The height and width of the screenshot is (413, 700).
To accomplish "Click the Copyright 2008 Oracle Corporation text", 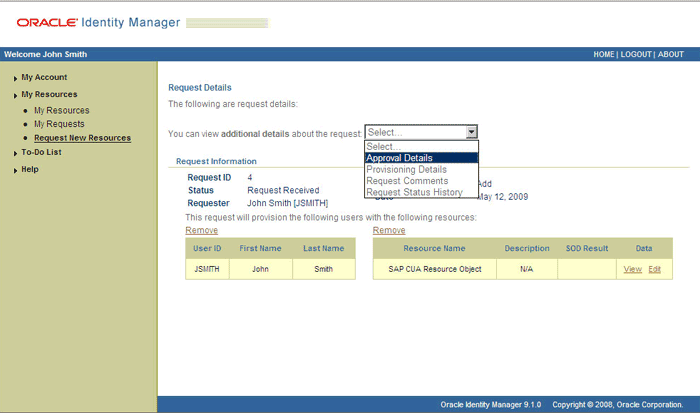I will [x=618, y=405].
